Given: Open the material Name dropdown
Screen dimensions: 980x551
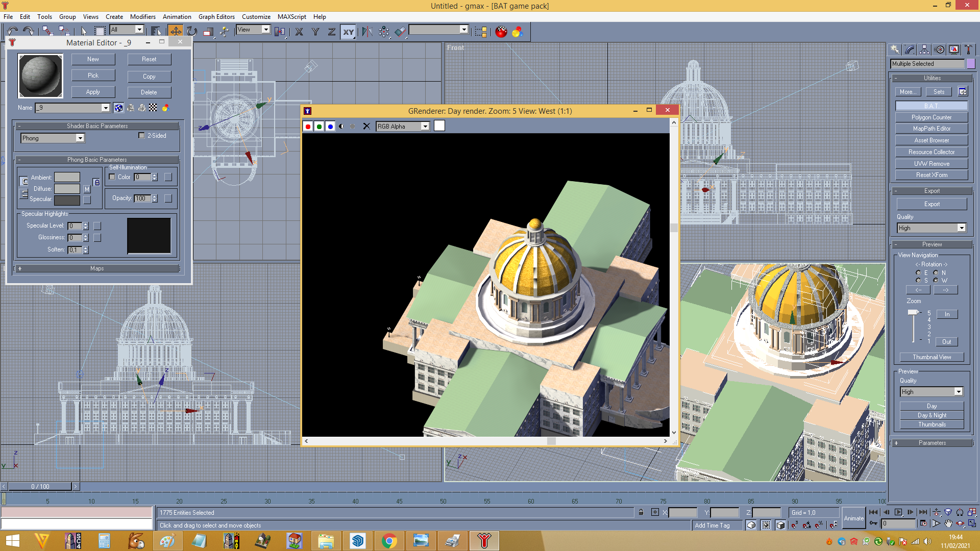Looking at the screenshot, I should (72, 108).
